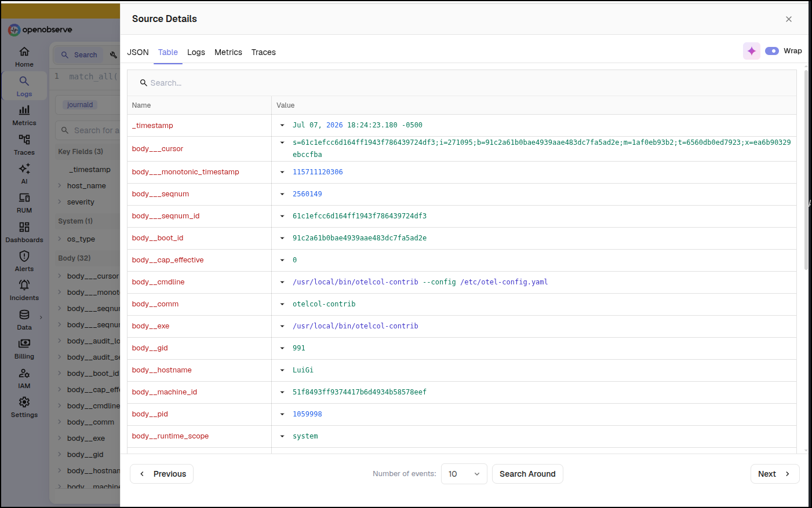Open Billing from the sidebar

(24, 349)
